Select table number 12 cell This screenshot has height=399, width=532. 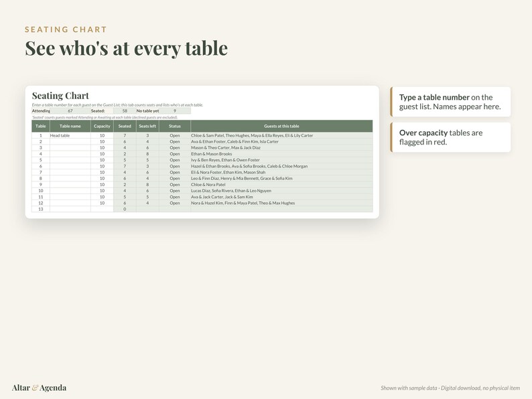(x=41, y=203)
